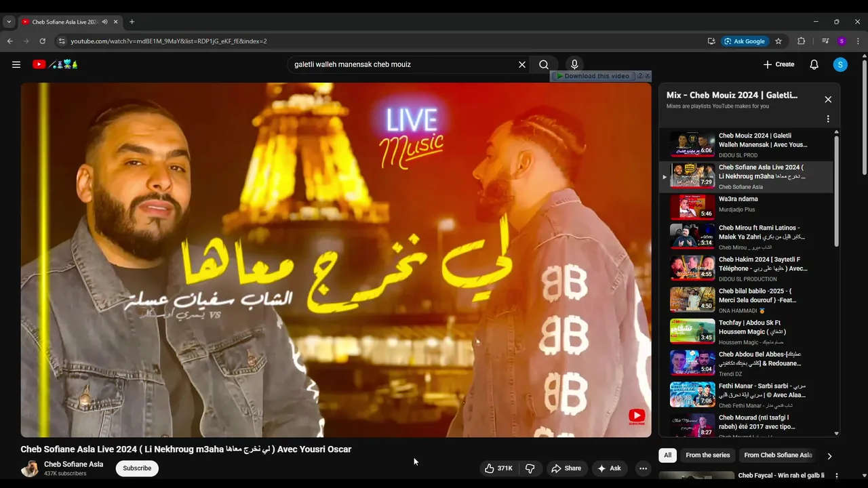Image resolution: width=868 pixels, height=488 pixels.
Task: Open YouTube account avatar menu
Action: click(x=840, y=64)
